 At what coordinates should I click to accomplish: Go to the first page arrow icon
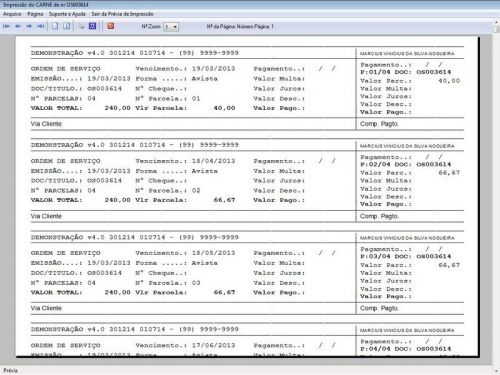6,26
